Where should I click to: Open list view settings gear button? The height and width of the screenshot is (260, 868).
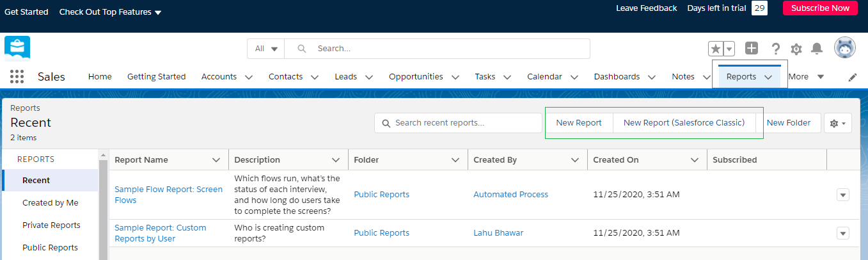click(838, 123)
